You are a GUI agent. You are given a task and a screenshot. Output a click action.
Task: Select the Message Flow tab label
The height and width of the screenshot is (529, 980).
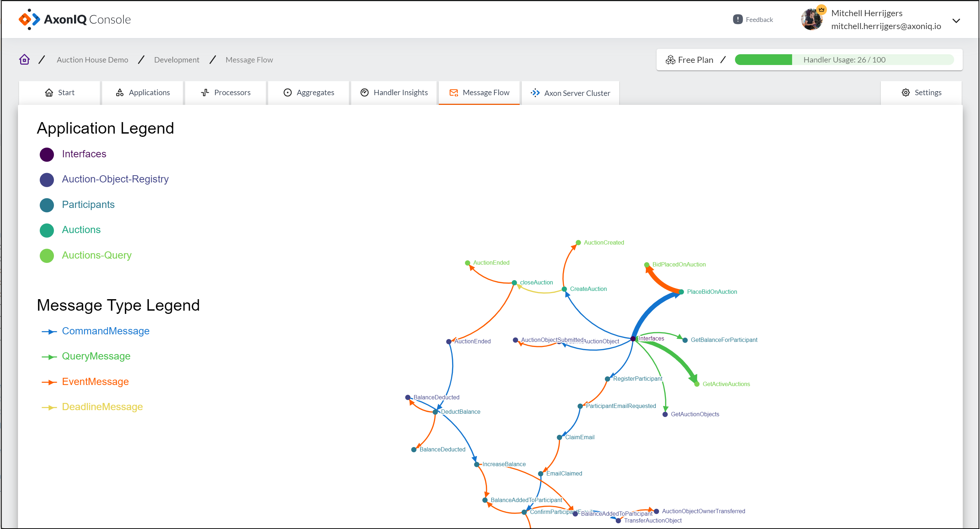pyautogui.click(x=486, y=92)
